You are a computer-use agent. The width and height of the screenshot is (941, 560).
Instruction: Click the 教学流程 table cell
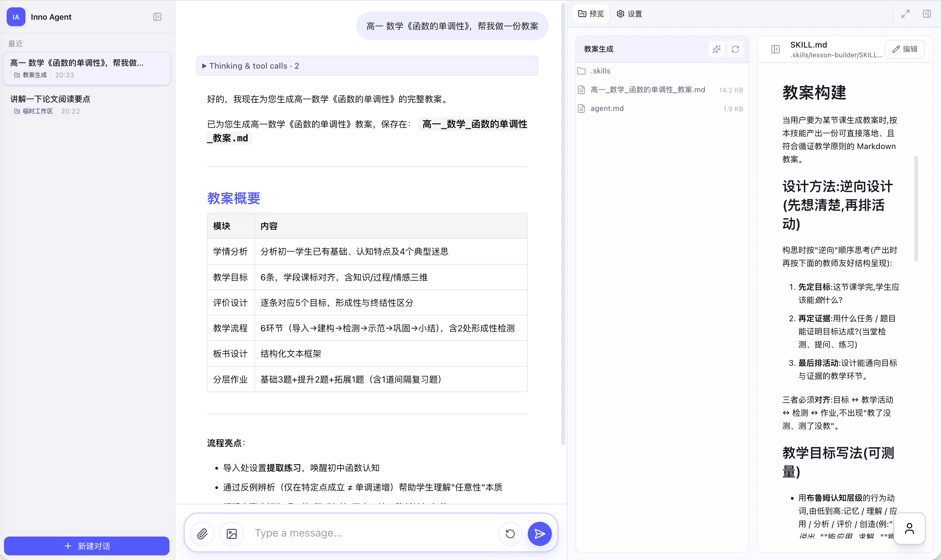230,328
